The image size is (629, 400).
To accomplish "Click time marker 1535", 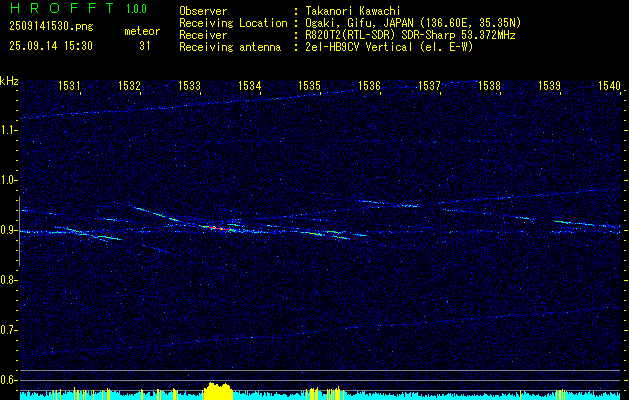I will 309,85.
